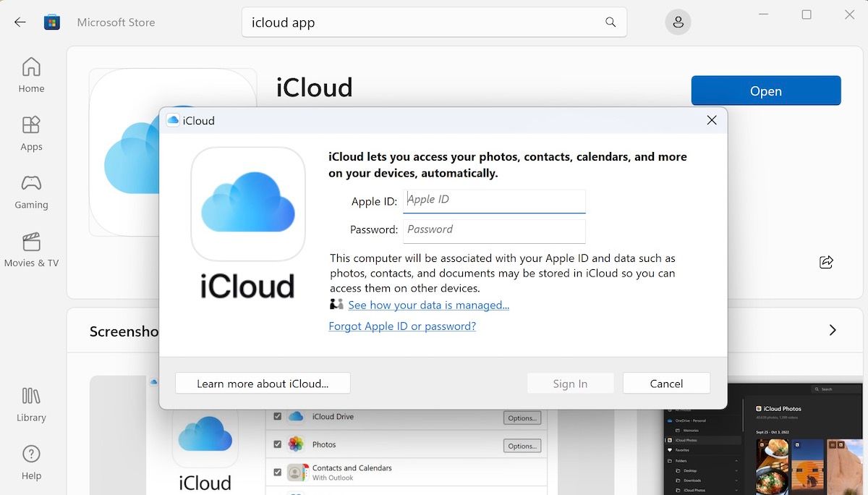Click inside the Apple ID input field
Viewport: 868px width, 495px height.
tap(494, 200)
